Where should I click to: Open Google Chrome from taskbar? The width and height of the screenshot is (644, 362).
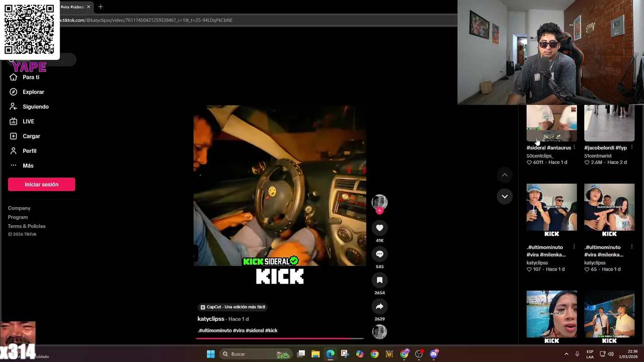(x=374, y=354)
